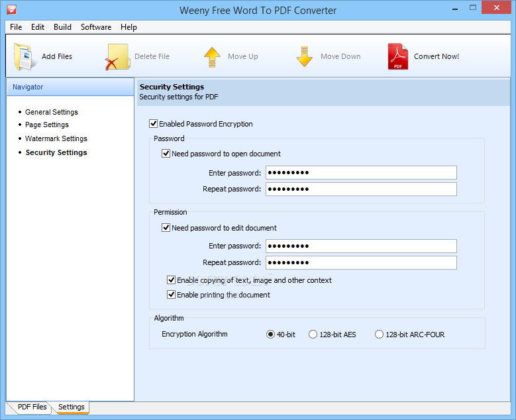This screenshot has height=420, width=516.
Task: Click the Move Down arrow icon
Action: coord(305,56)
